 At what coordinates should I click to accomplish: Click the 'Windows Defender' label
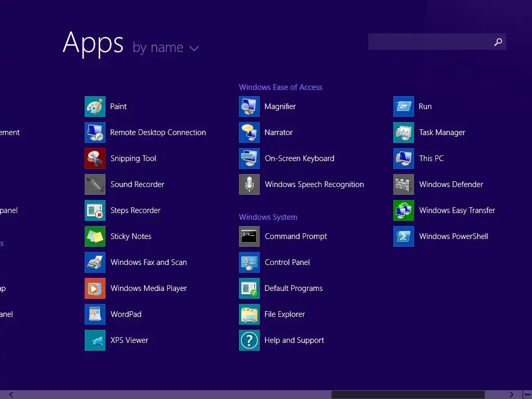[x=451, y=184]
